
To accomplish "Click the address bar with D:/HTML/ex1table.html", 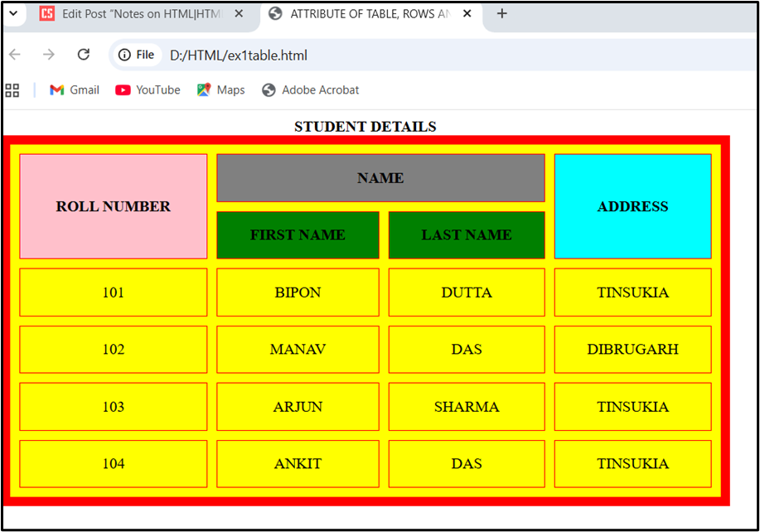I will point(332,55).
